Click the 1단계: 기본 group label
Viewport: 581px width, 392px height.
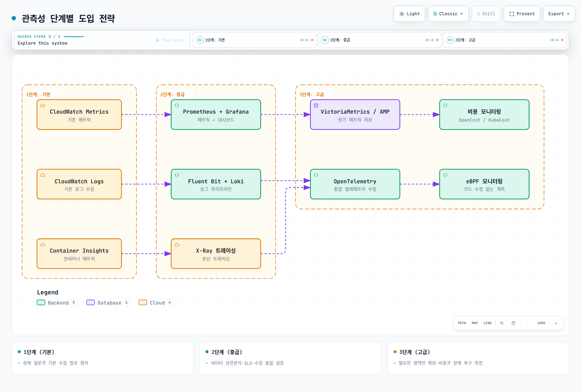pyautogui.click(x=38, y=94)
